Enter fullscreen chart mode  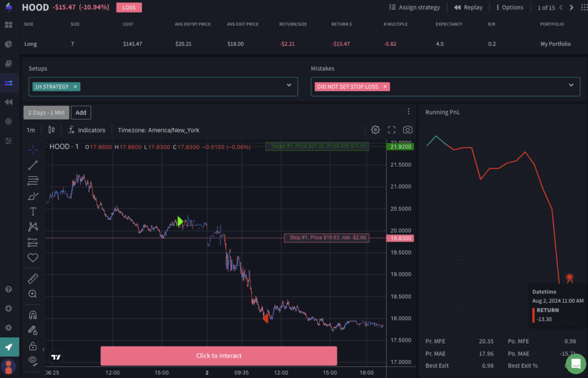pos(392,130)
